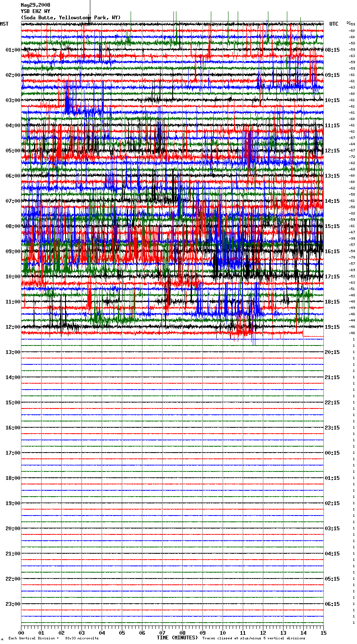
Task: Click minute 10 on the bottom axis
Action: [x=223, y=633]
